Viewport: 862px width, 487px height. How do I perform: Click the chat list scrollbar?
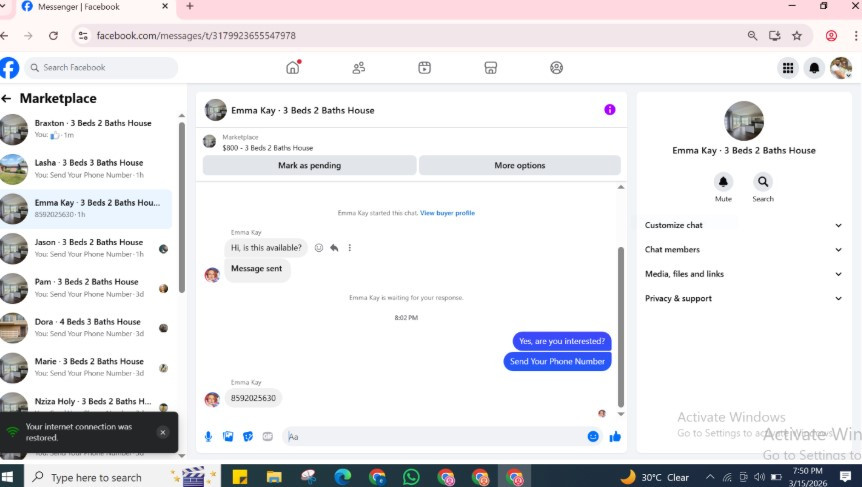coord(182,207)
